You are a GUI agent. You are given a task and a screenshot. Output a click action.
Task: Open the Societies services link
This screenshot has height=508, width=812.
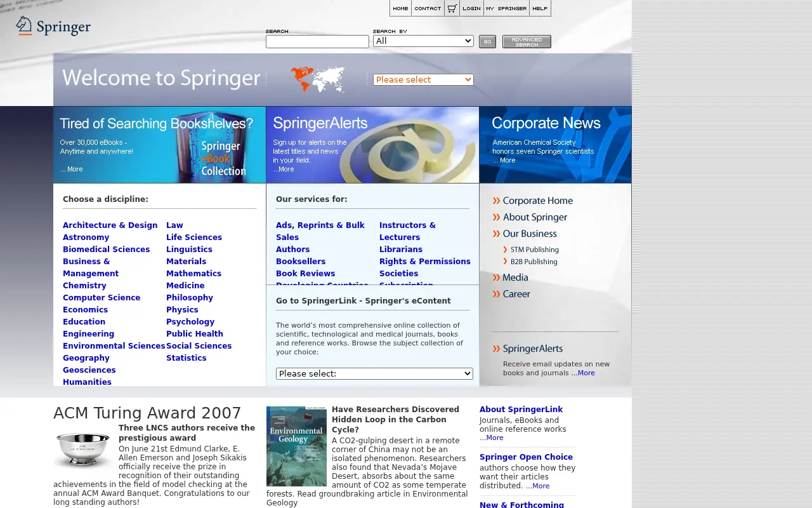coord(398,274)
